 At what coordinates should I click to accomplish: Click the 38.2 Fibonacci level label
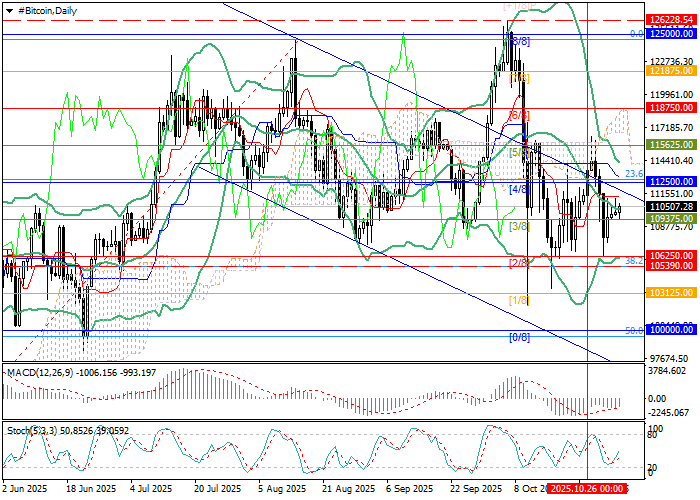[632, 260]
